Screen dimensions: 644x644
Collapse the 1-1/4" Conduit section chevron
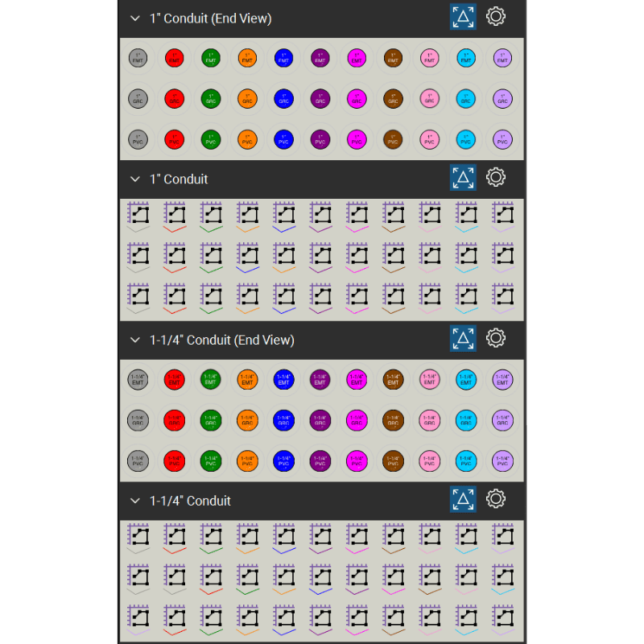(134, 501)
